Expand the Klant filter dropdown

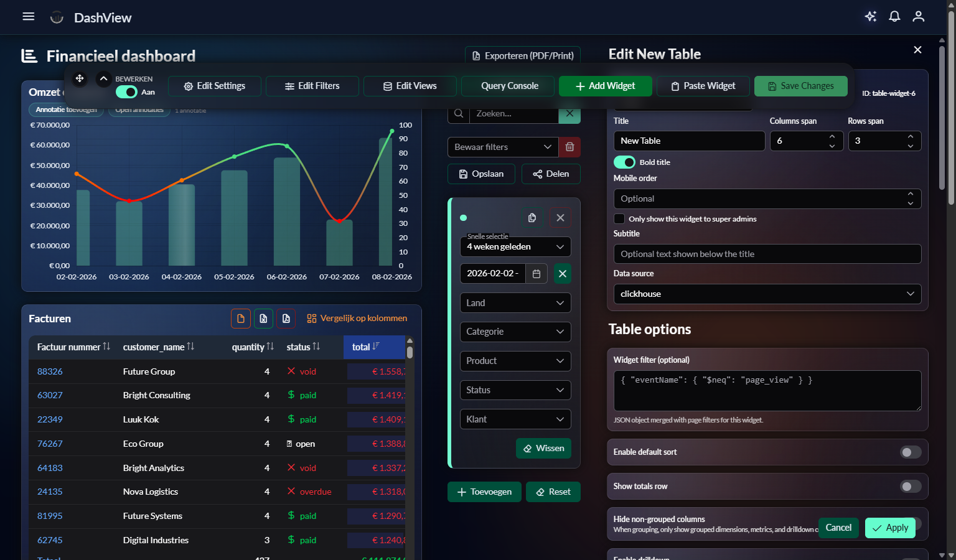pos(515,419)
